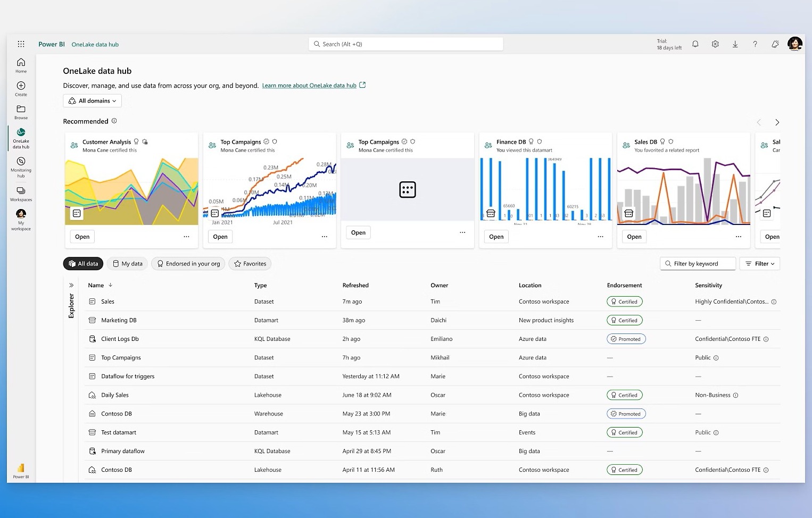
Task: Show previous recommended items arrow
Action: click(759, 122)
